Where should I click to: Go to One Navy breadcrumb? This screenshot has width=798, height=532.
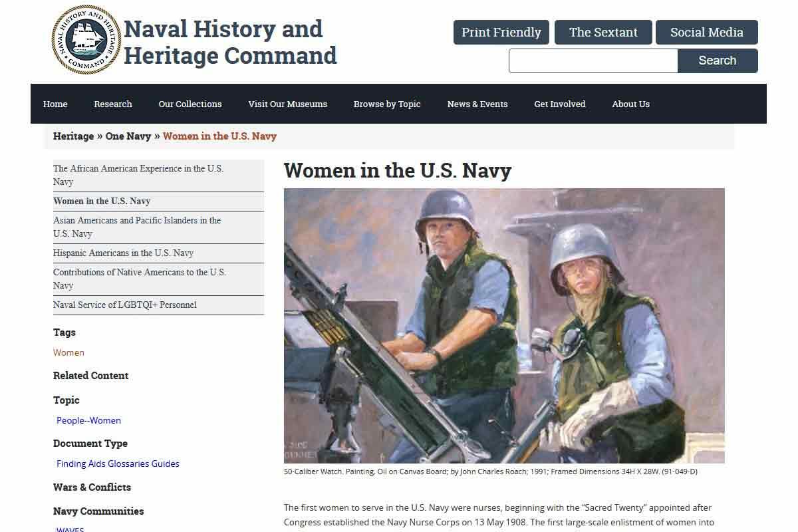coord(128,136)
